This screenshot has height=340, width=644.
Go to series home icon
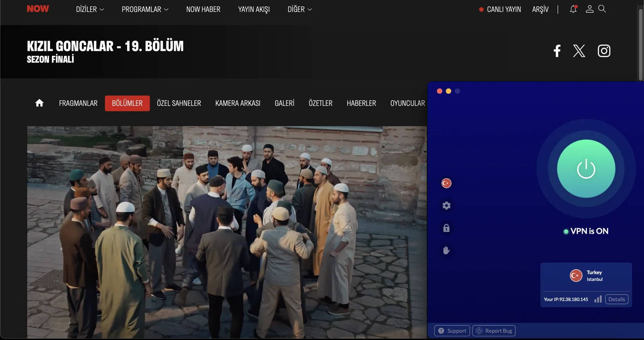39,103
